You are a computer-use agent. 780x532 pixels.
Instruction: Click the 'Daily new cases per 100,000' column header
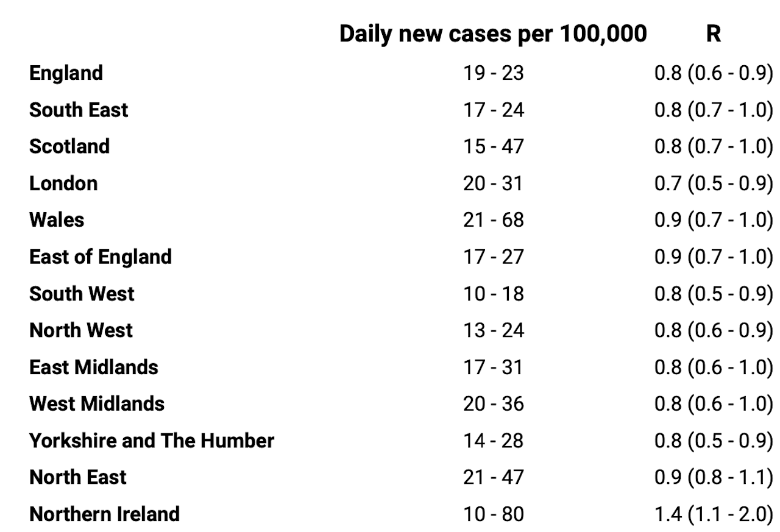point(492,34)
